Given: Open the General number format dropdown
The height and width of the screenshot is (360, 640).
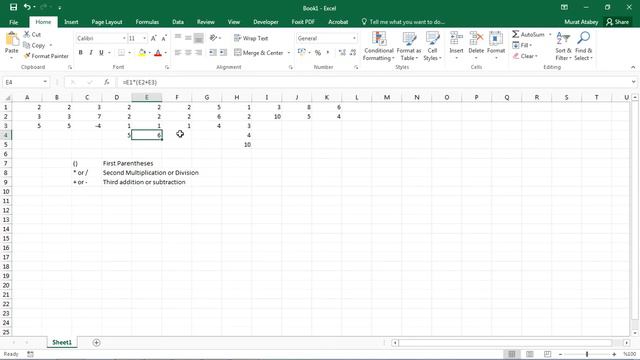Looking at the screenshot, I should (x=354, y=38).
